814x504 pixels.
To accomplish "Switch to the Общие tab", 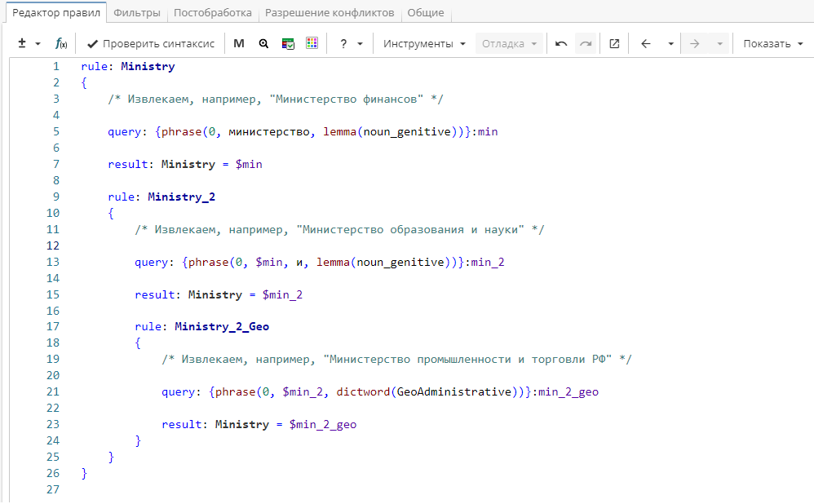I will pos(426,12).
